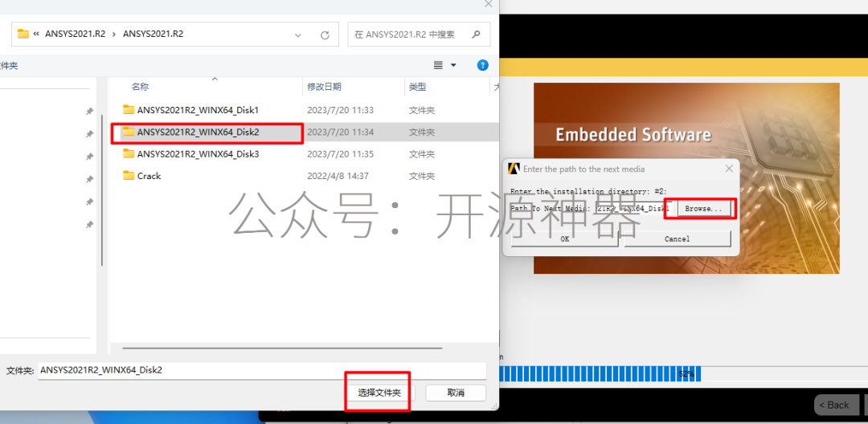Click the Disk1 folder icon
Screen dimensions: 868x424
pos(129,109)
